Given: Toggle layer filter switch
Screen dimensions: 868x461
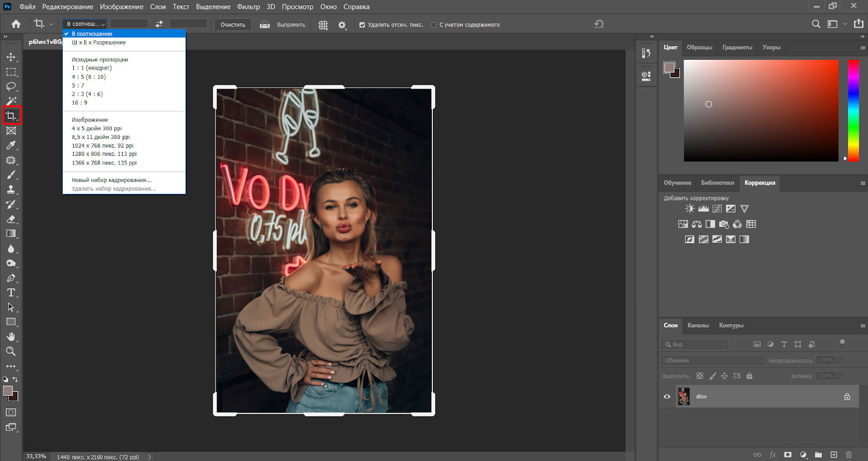Looking at the screenshot, I should click(x=842, y=343).
